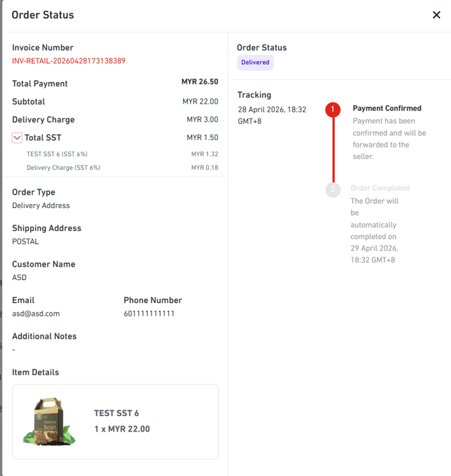Collapse the Total SST breakdown

point(18,138)
